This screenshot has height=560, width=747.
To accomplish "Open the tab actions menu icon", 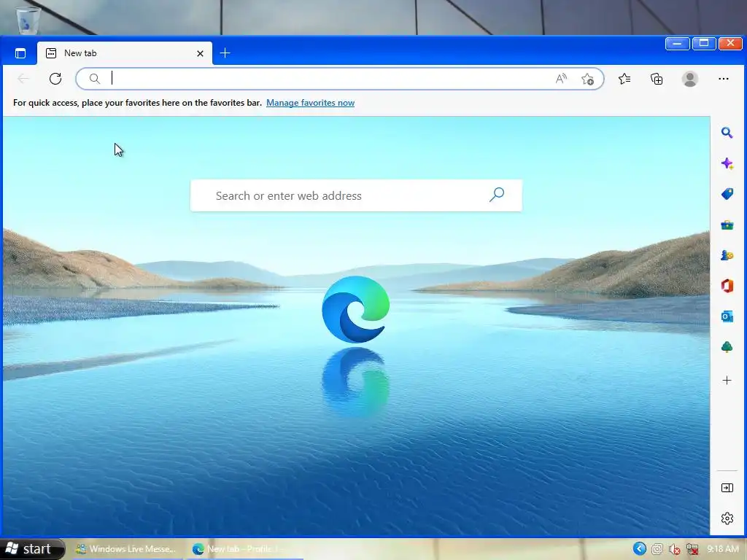I will tap(20, 53).
